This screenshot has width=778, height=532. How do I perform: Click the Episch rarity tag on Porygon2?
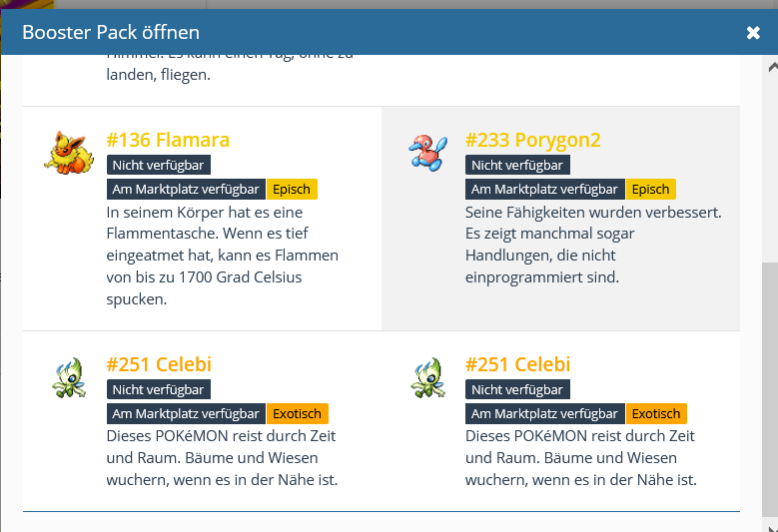coord(651,189)
